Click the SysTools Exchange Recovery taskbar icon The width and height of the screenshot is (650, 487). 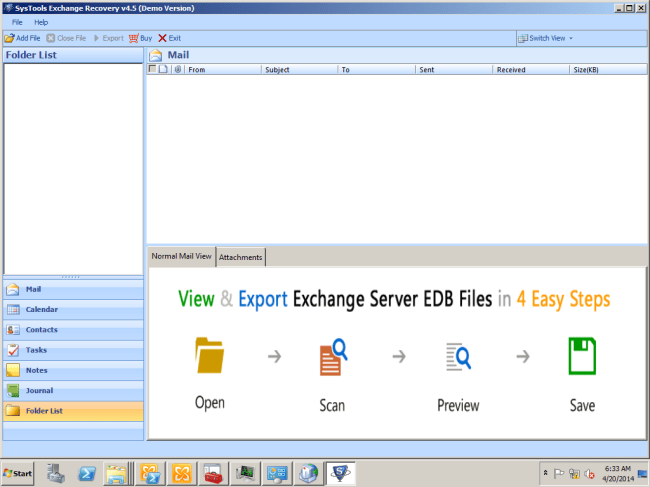pyautogui.click(x=340, y=473)
